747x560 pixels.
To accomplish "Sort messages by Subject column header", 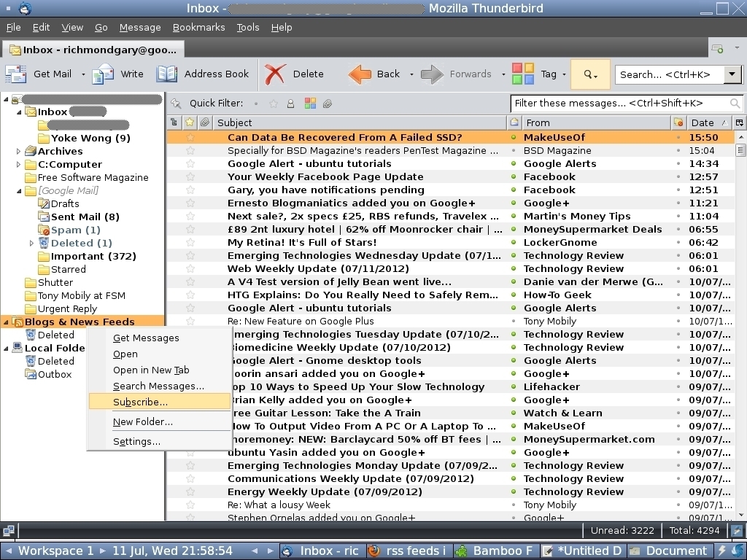I will pyautogui.click(x=360, y=122).
